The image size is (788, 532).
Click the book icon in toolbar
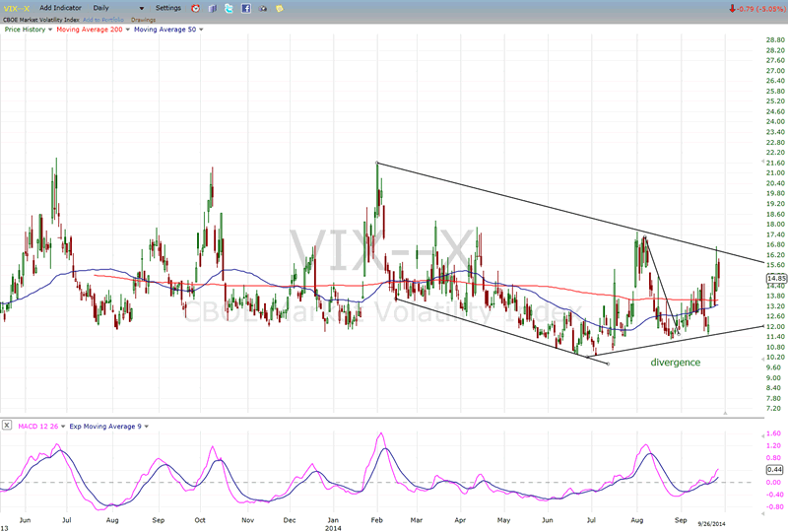coord(212,8)
